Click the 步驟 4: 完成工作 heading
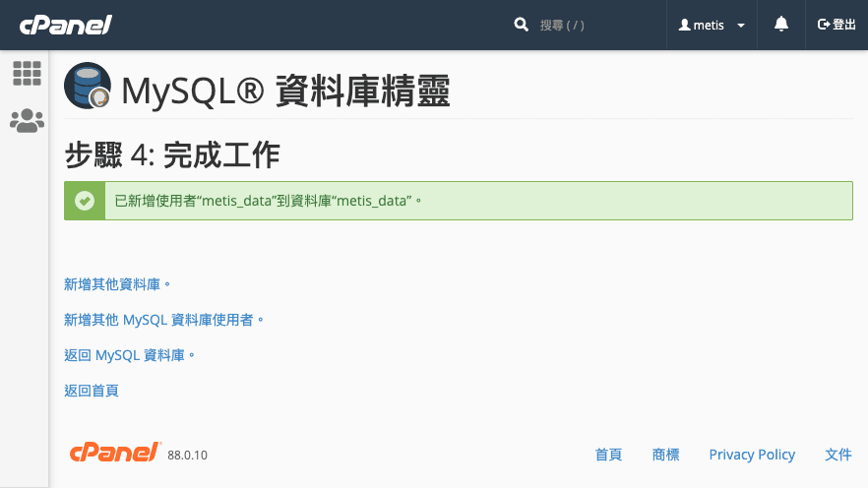 (172, 154)
